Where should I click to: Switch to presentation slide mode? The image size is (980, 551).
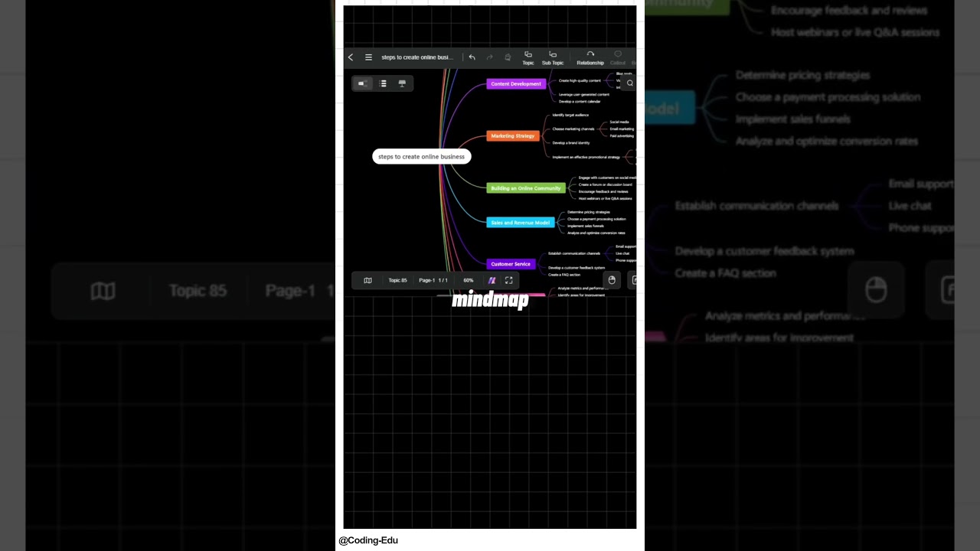pyautogui.click(x=402, y=83)
